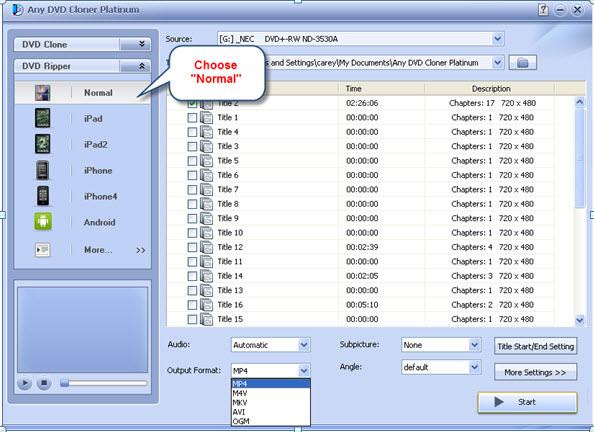Tick the Title 15 checkbox
This screenshot has width=594, height=432.
[192, 319]
